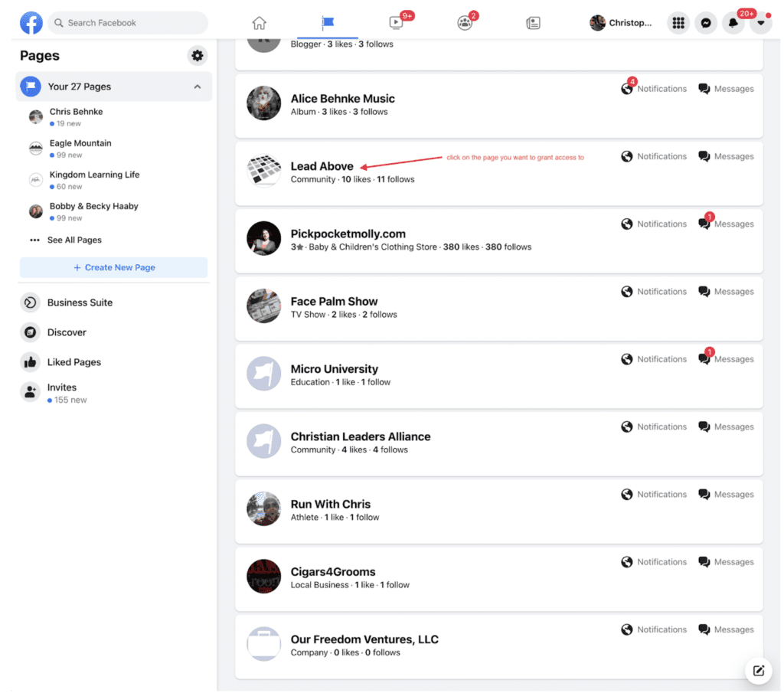The height and width of the screenshot is (693, 784).
Task: Open Discover in sidebar
Action: [x=67, y=332]
